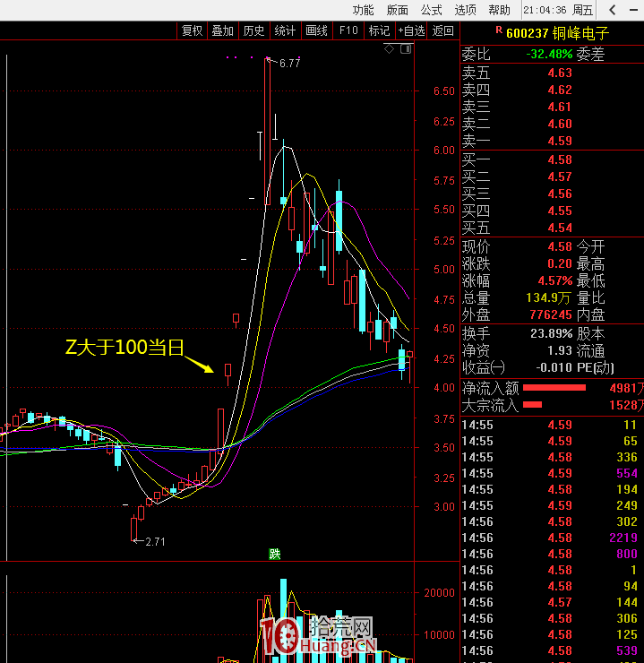This screenshot has width=644, height=663.
Task: Click the back arrow icon in title bar
Action: [x=612, y=10]
